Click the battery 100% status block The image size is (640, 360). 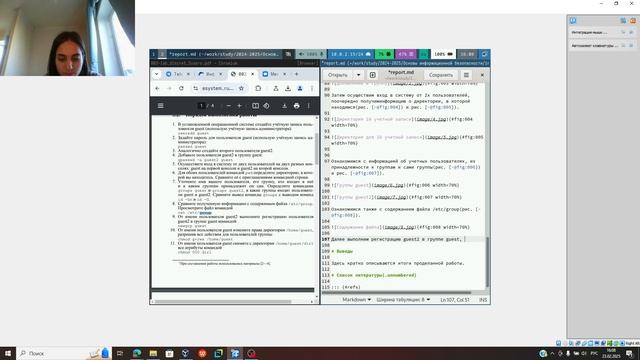(443, 54)
